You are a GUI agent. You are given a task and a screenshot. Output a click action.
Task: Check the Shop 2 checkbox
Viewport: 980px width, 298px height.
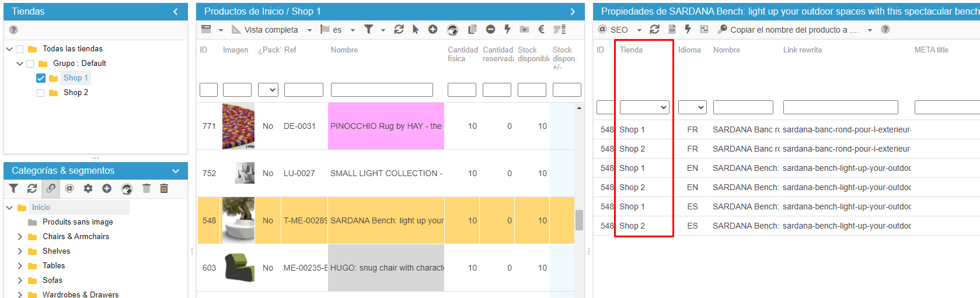click(40, 93)
